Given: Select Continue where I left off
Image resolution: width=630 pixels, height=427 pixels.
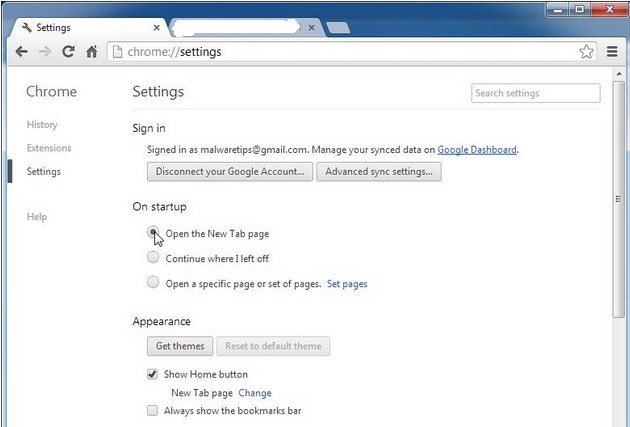Looking at the screenshot, I should point(153,257).
